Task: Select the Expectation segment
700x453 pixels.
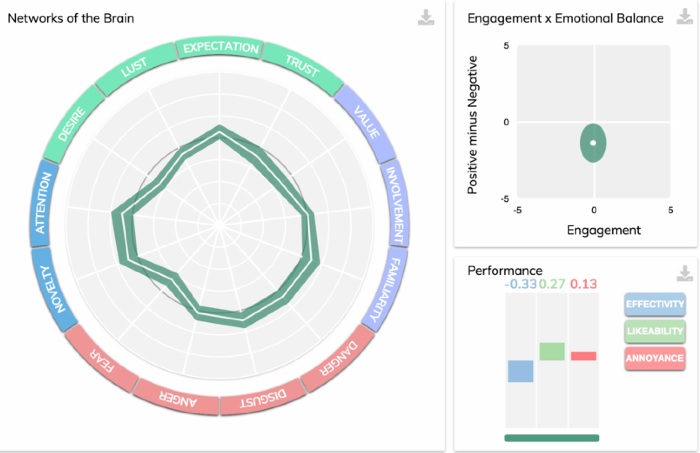Action: (221, 47)
